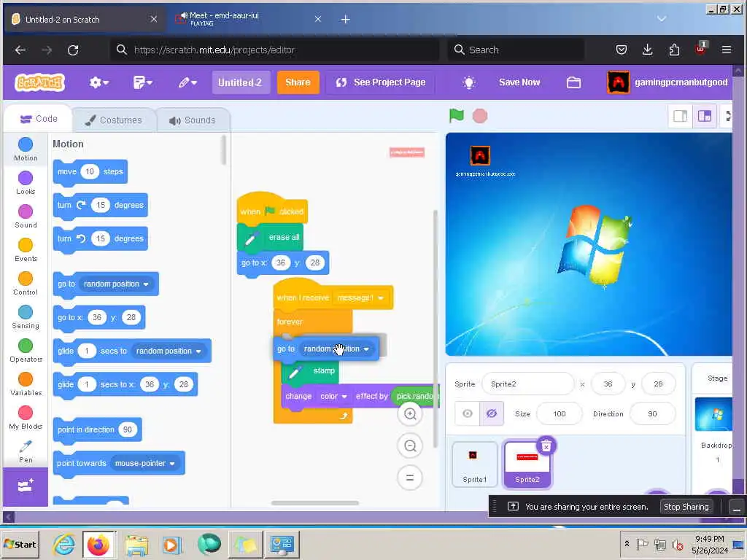Open Windows Explorer folder on taskbar
This screenshot has width=747, height=560.
(136, 544)
